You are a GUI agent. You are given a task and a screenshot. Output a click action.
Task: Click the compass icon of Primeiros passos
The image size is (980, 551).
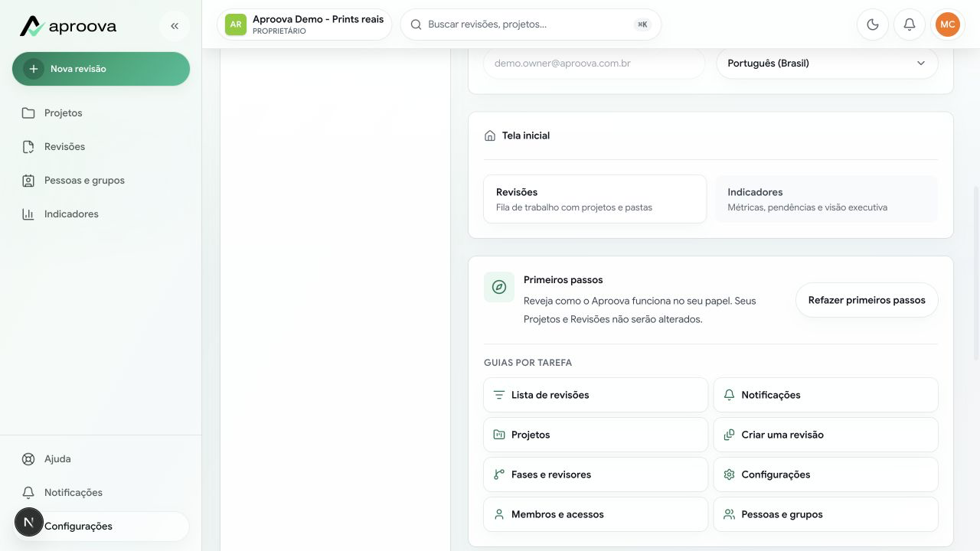pyautogui.click(x=499, y=287)
